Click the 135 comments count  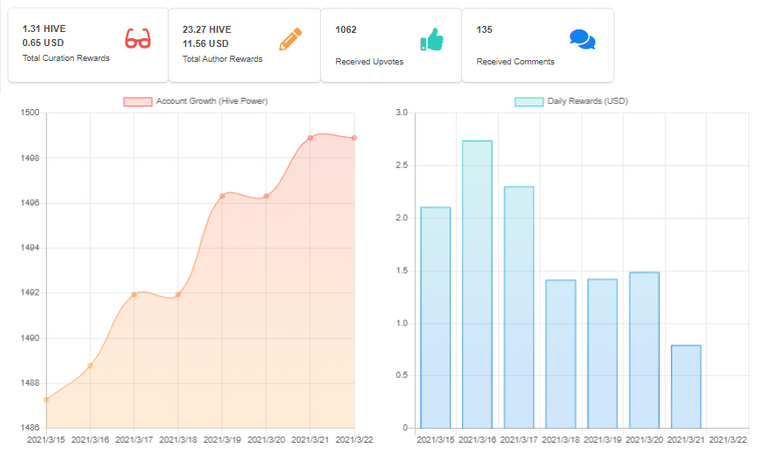click(x=484, y=29)
